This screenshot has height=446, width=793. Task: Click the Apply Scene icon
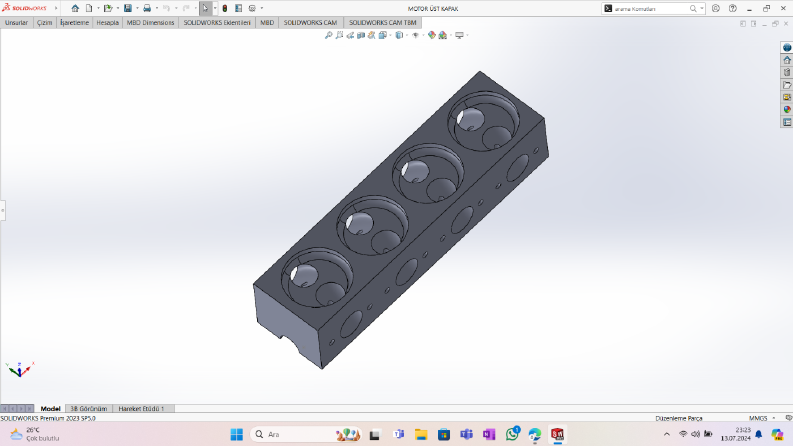[x=443, y=35]
